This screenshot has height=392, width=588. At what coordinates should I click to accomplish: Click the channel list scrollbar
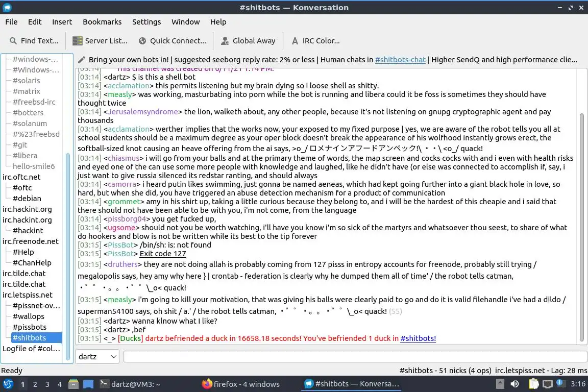(68, 256)
